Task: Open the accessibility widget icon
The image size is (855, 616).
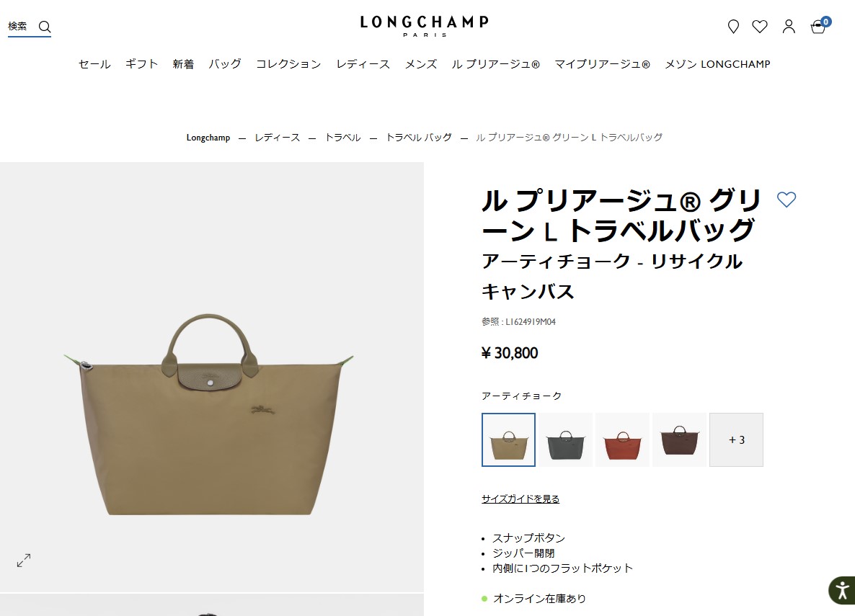Action: point(842,590)
